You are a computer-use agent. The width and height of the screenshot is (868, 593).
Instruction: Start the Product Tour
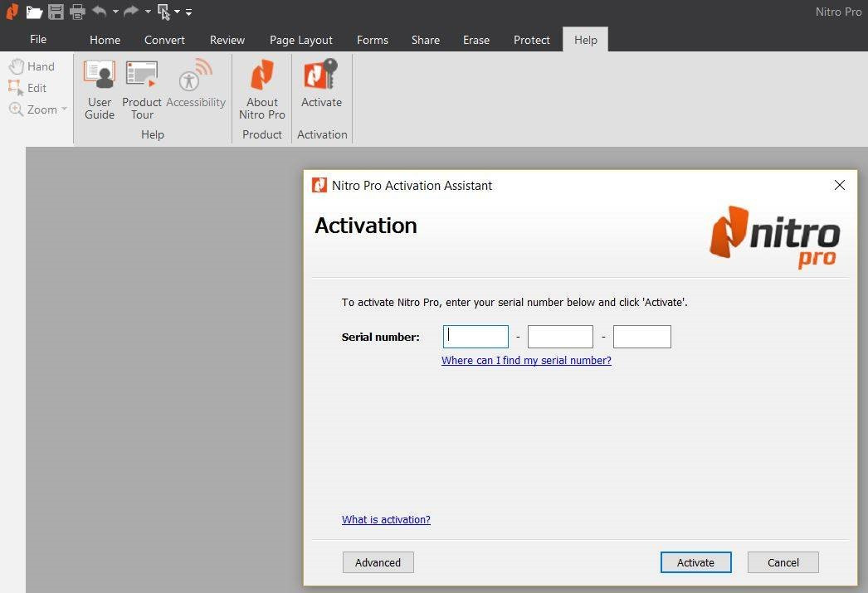click(x=142, y=90)
